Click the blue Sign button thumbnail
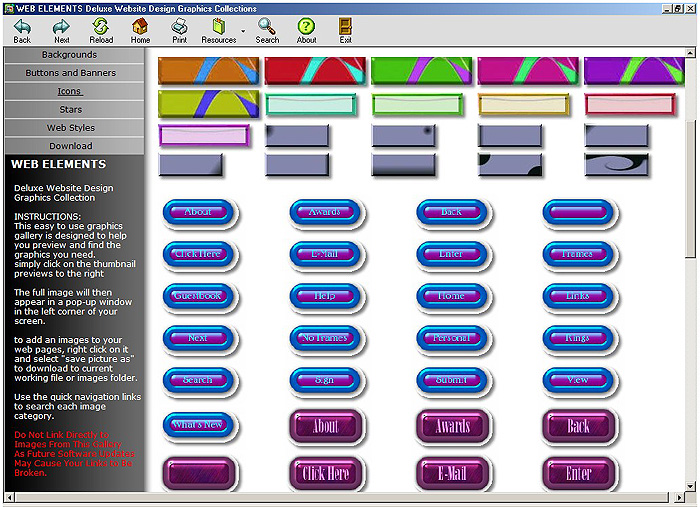The width and height of the screenshot is (700, 507). [325, 380]
